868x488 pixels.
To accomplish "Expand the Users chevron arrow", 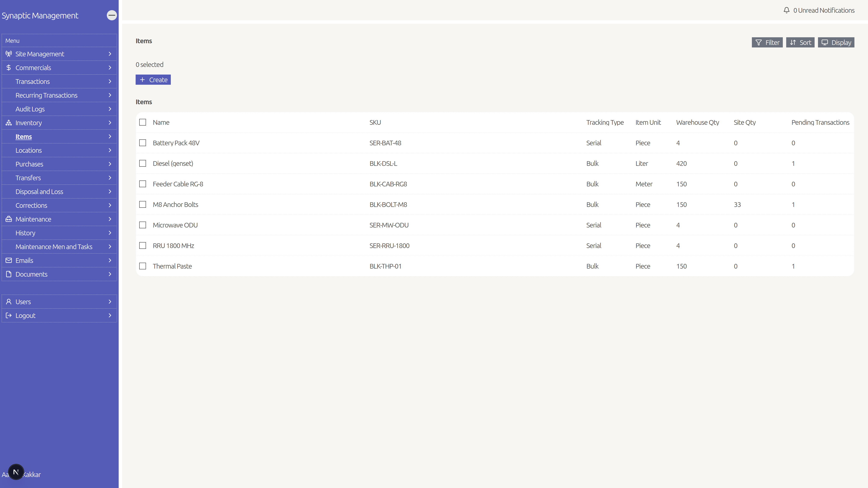I will (x=110, y=302).
